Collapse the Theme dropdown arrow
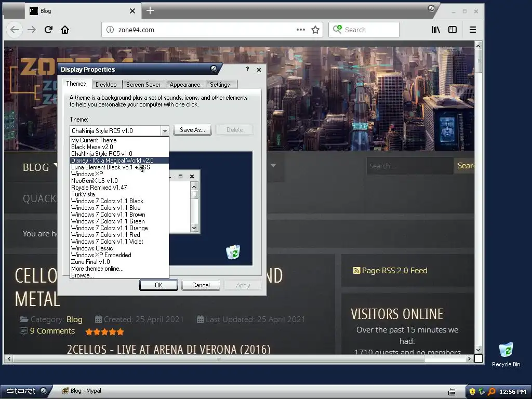Image resolution: width=532 pixels, height=399 pixels. (165, 130)
